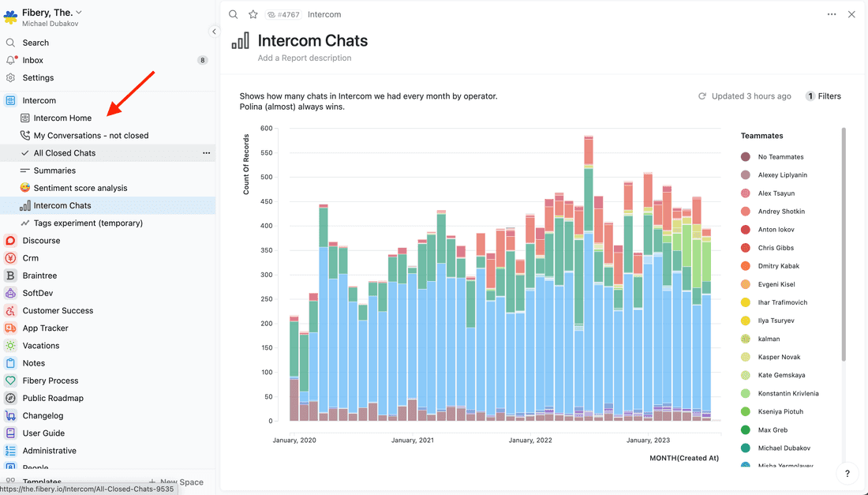Screen dimensions: 868x495
Task: Collapse the left sidebar with chevron
Action: (214, 32)
